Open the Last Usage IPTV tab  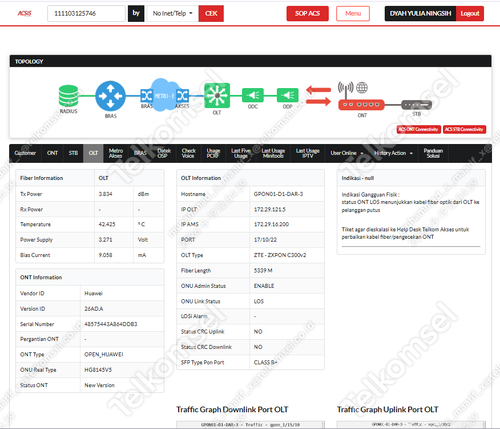pyautogui.click(x=308, y=153)
